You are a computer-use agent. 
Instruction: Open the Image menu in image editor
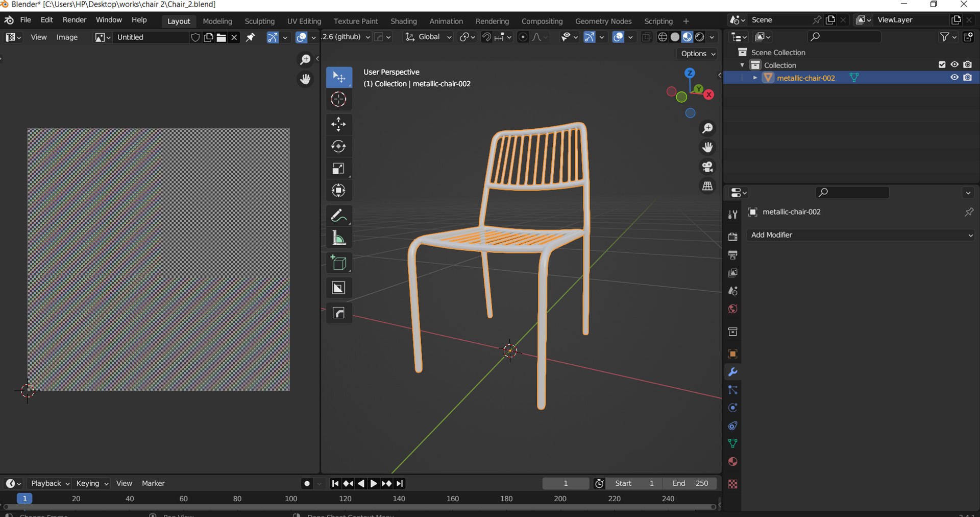(x=67, y=37)
